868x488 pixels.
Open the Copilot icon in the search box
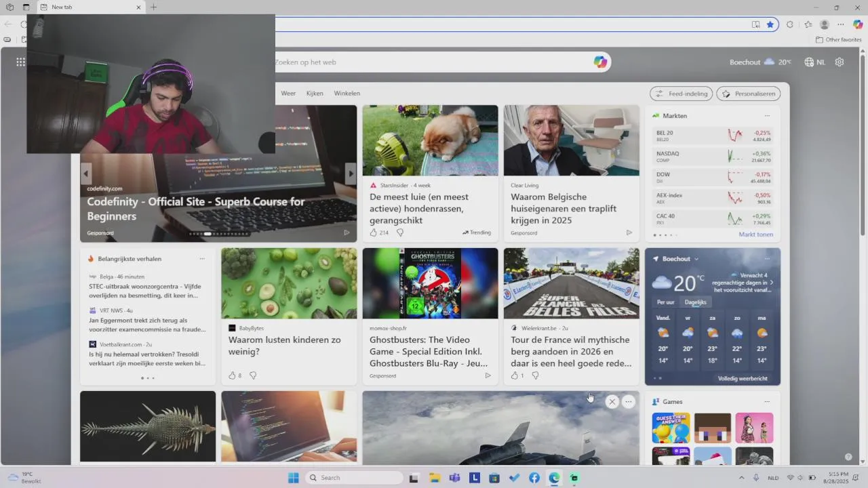[x=600, y=62]
